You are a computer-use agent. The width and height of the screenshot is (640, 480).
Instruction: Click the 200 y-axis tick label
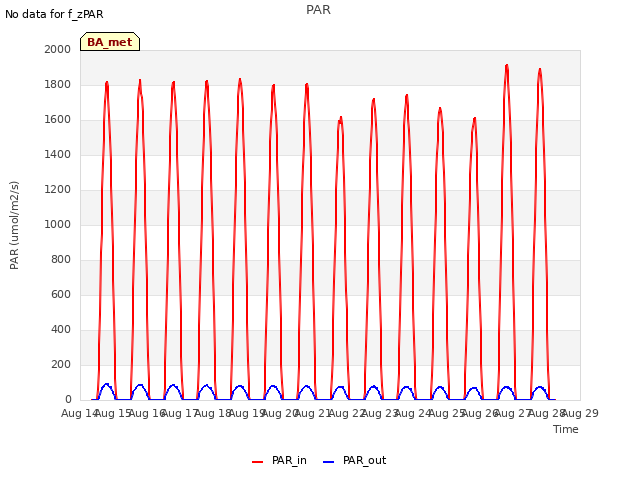coord(61,364)
